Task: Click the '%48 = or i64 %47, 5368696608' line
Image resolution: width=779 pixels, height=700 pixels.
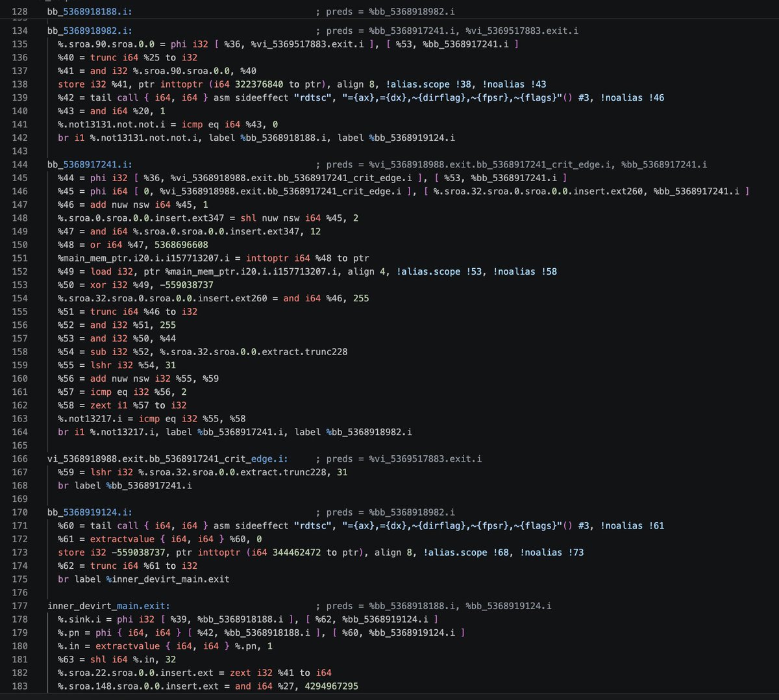Action: [x=133, y=245]
